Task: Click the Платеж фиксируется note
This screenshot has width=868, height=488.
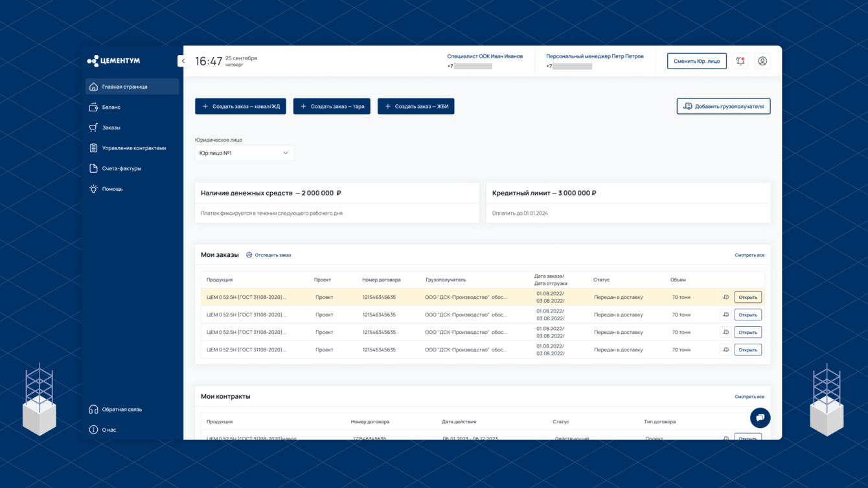Action: click(271, 213)
